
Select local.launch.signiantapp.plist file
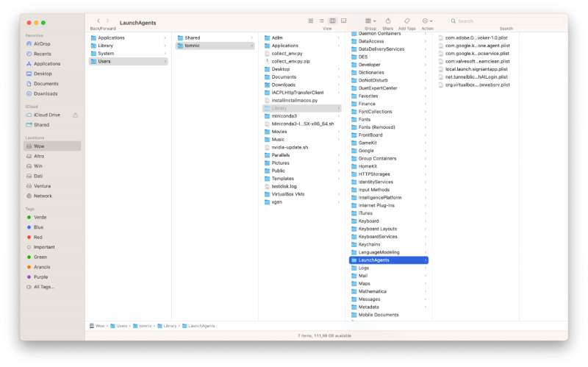(x=476, y=69)
